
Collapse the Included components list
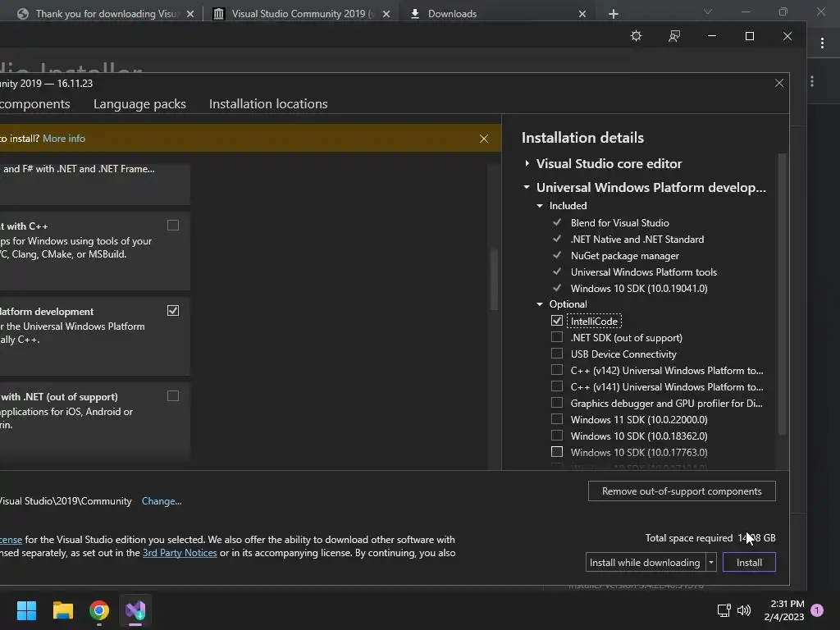[540, 206]
